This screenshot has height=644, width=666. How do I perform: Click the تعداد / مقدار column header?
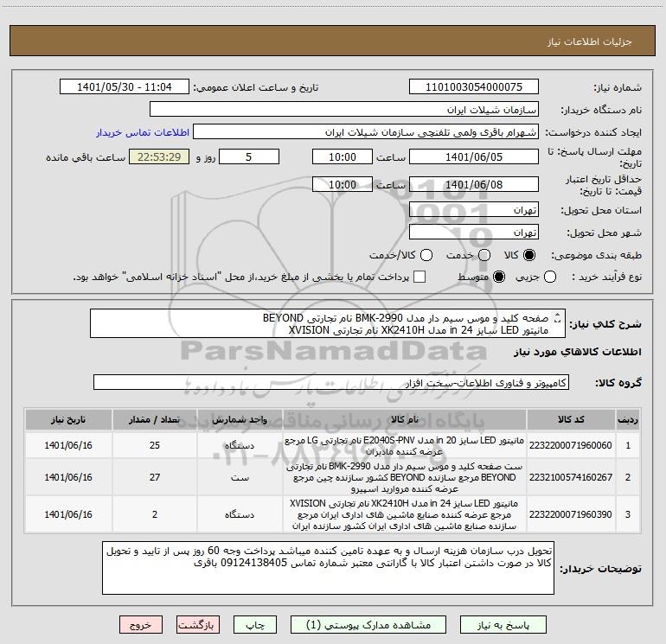pos(155,419)
